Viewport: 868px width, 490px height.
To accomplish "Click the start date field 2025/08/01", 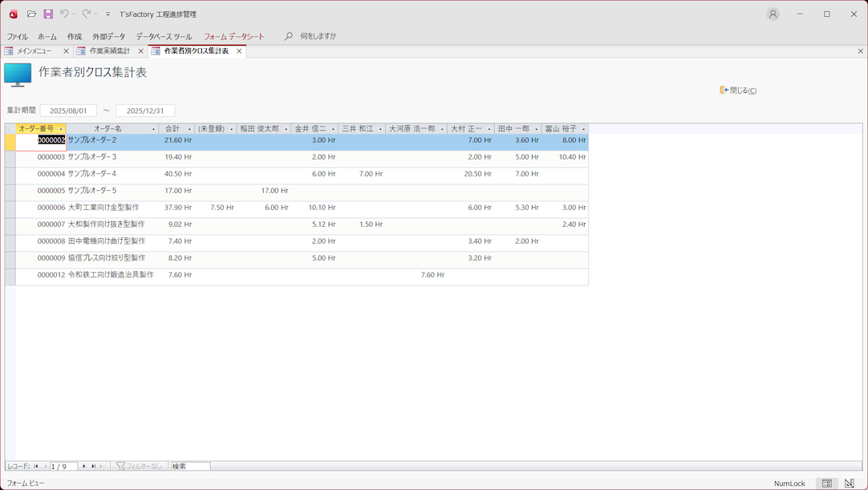I will click(x=68, y=111).
